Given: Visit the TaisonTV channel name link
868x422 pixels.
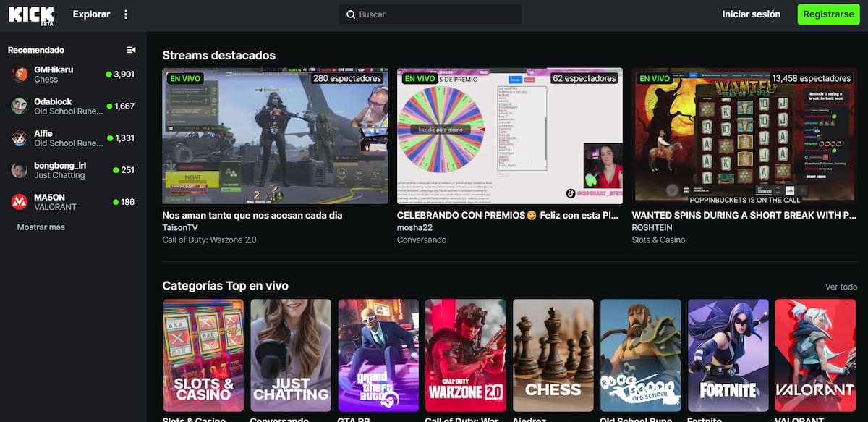Looking at the screenshot, I should click(x=180, y=228).
